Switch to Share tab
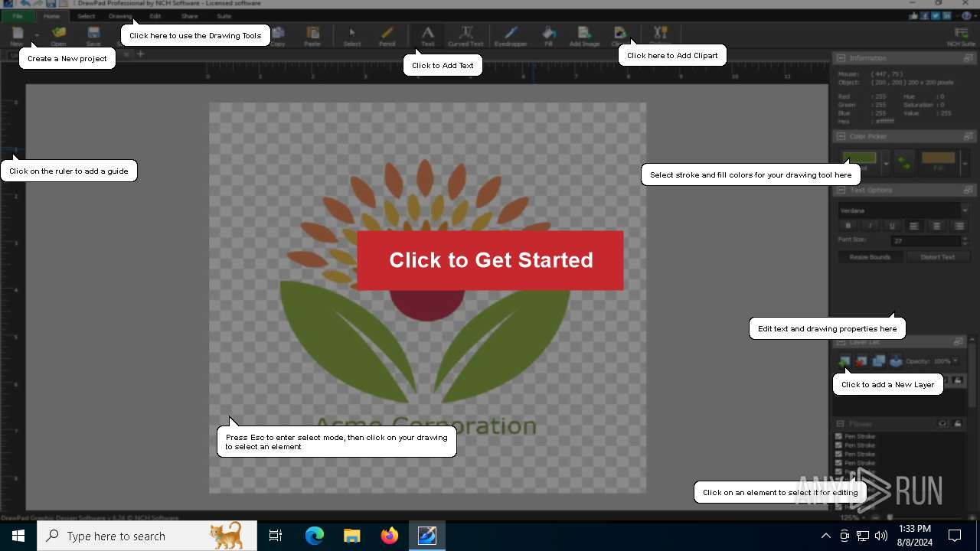 point(190,16)
